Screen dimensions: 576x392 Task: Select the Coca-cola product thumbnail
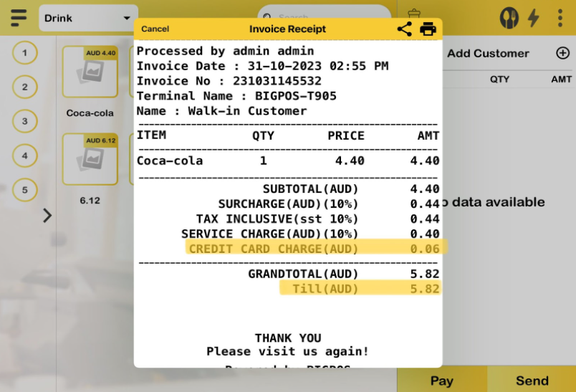90,72
